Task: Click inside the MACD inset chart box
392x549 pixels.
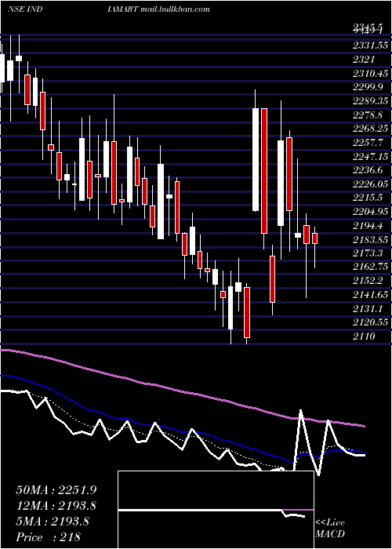Action: pos(216,510)
